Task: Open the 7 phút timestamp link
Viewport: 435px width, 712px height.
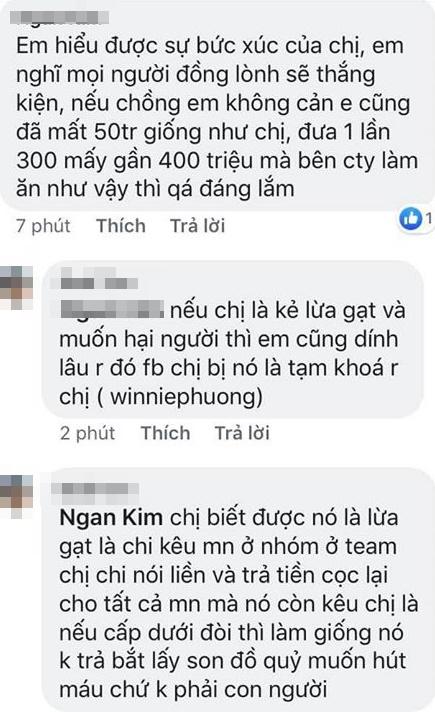Action: pyautogui.click(x=43, y=226)
